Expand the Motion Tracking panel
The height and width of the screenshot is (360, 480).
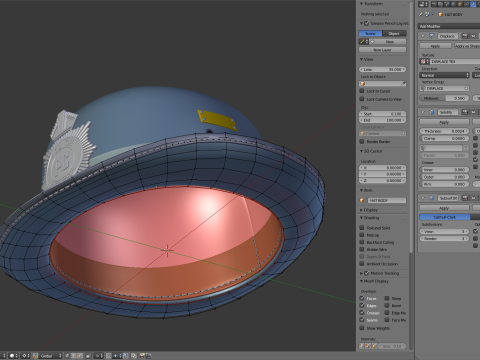pos(361,273)
